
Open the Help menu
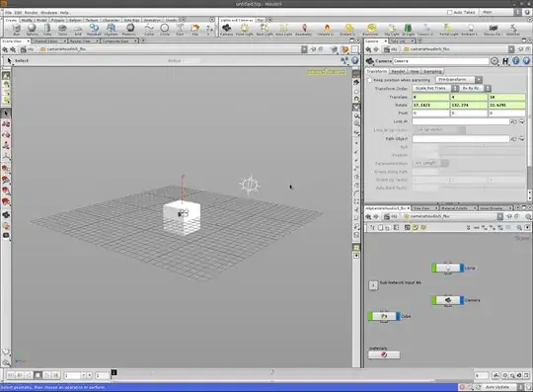coord(64,13)
